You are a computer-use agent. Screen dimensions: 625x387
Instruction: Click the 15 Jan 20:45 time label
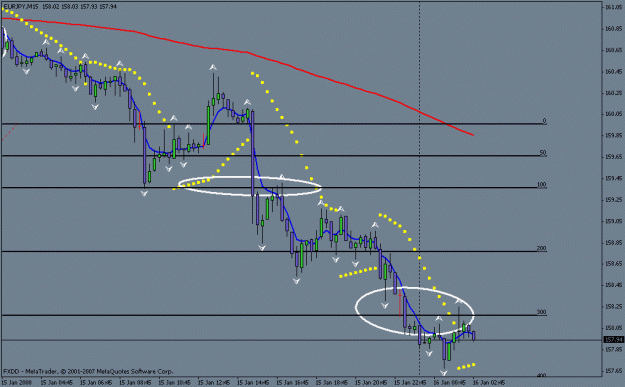tap(371, 383)
